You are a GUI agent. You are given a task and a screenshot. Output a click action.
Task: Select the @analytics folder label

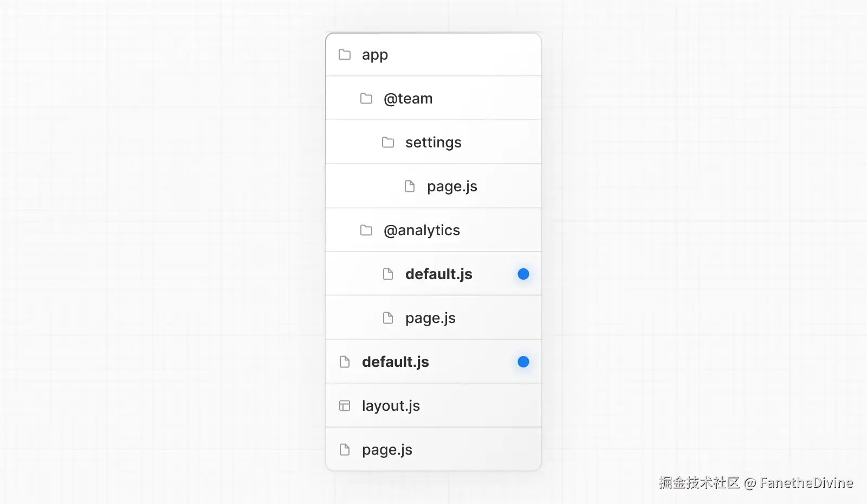[x=422, y=230]
